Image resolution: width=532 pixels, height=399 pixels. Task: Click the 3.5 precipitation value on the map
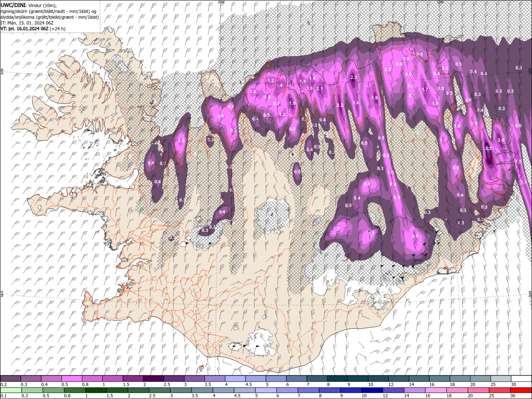coord(488,148)
